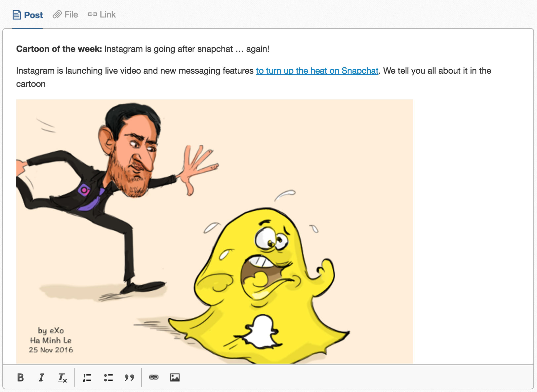Click the lone word "cartoon" on second line
Image resolution: width=537 pixels, height=392 pixels.
tap(31, 84)
